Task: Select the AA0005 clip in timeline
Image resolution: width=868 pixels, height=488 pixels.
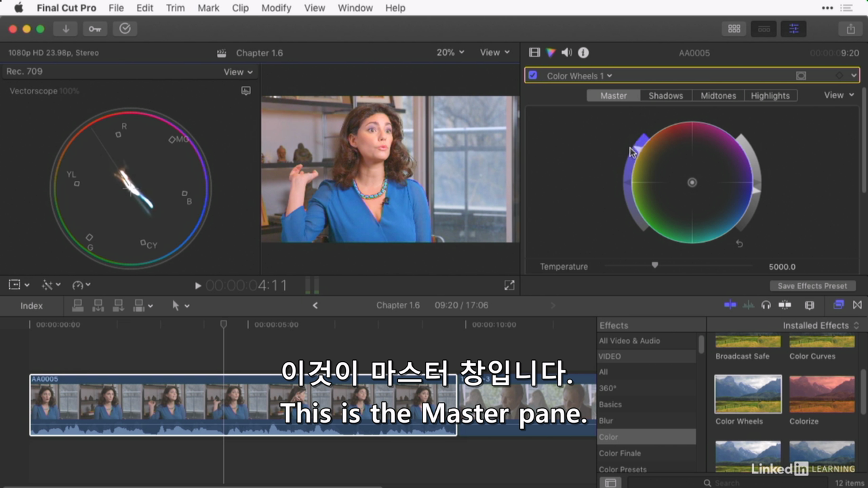Action: click(243, 405)
